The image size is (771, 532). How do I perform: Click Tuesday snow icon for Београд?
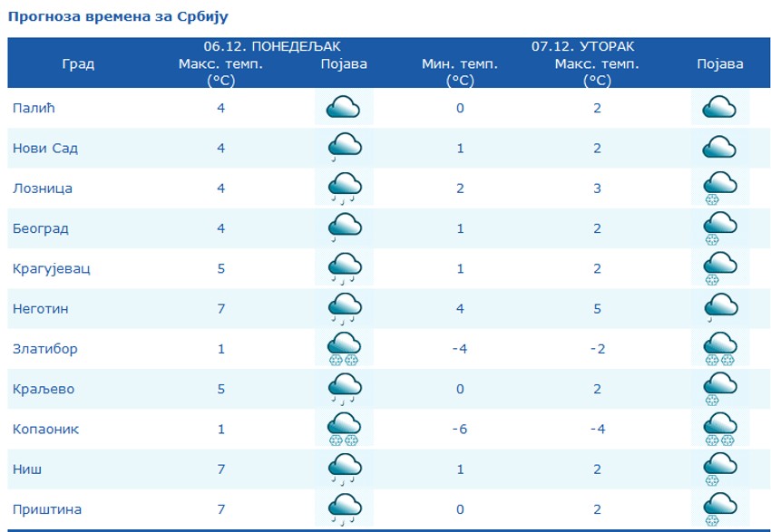coord(718,227)
